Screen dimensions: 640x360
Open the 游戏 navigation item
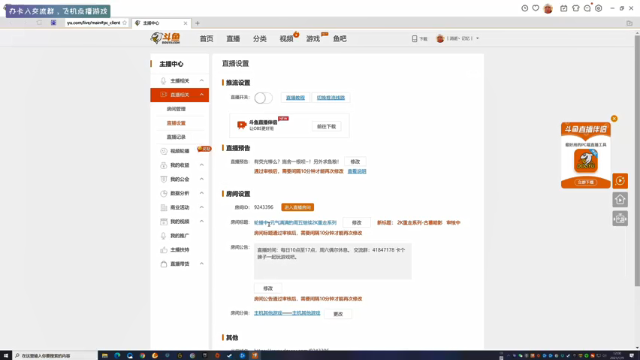313,39
